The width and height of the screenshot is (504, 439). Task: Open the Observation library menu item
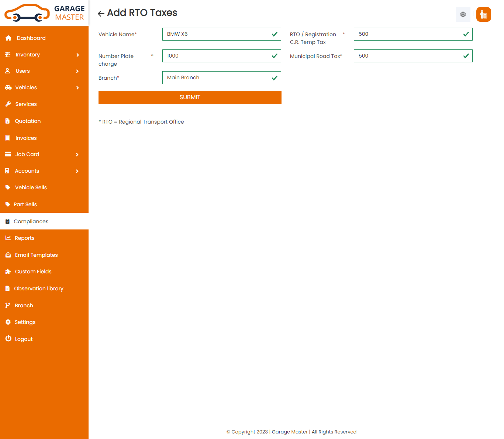(x=39, y=288)
